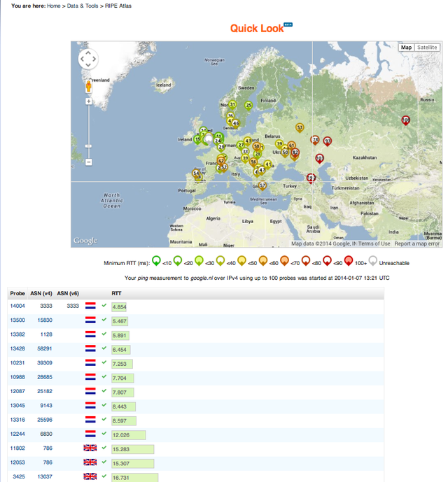Click the RTT bar showing 12.026

pyautogui.click(x=129, y=435)
